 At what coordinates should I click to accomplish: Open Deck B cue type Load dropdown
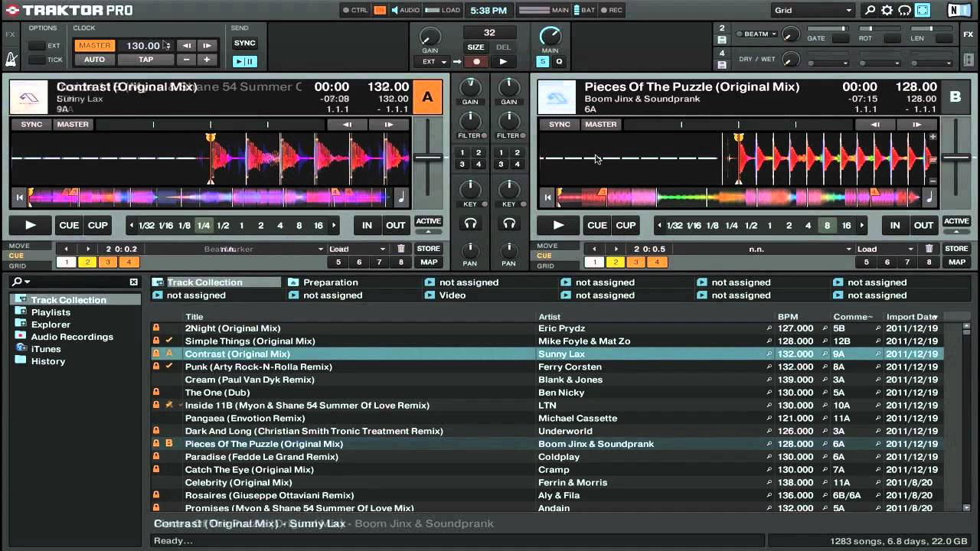tap(886, 249)
